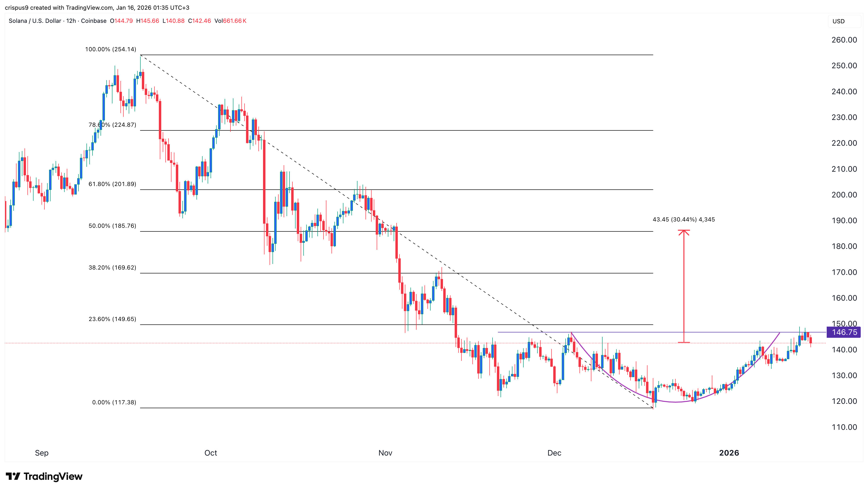Image resolution: width=868 pixels, height=491 pixels.
Task: Click the Vol 661.66 K volume readout
Action: click(x=230, y=21)
